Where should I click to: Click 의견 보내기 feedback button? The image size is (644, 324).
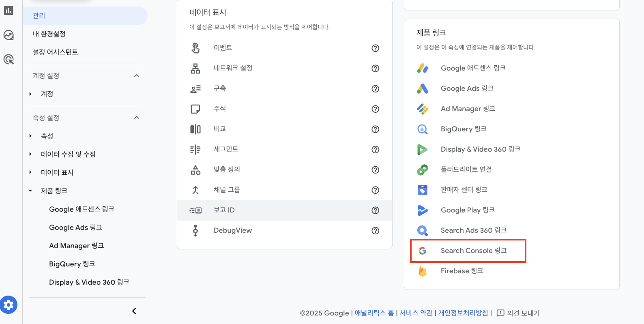click(518, 313)
